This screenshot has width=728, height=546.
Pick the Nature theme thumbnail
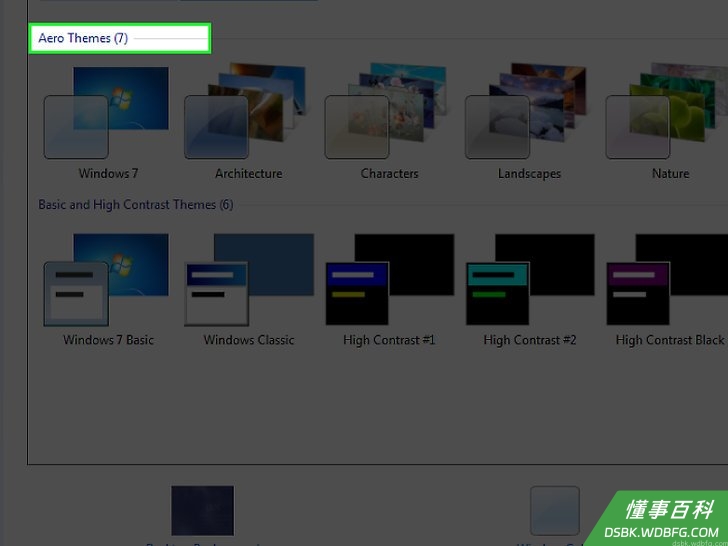(x=667, y=111)
